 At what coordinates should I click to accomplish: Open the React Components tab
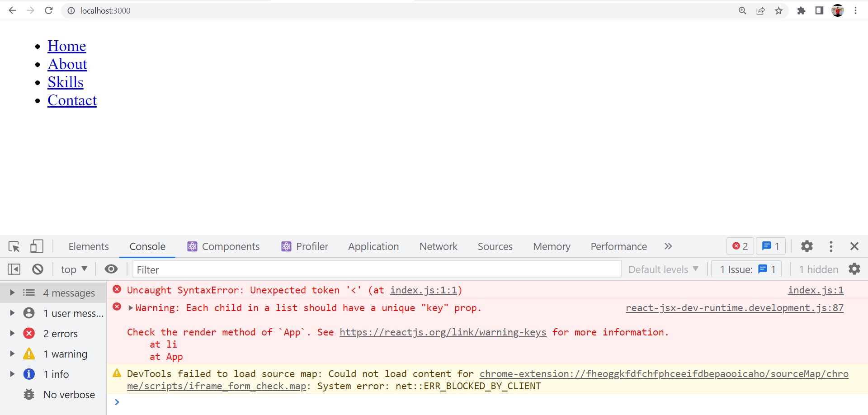click(x=223, y=246)
